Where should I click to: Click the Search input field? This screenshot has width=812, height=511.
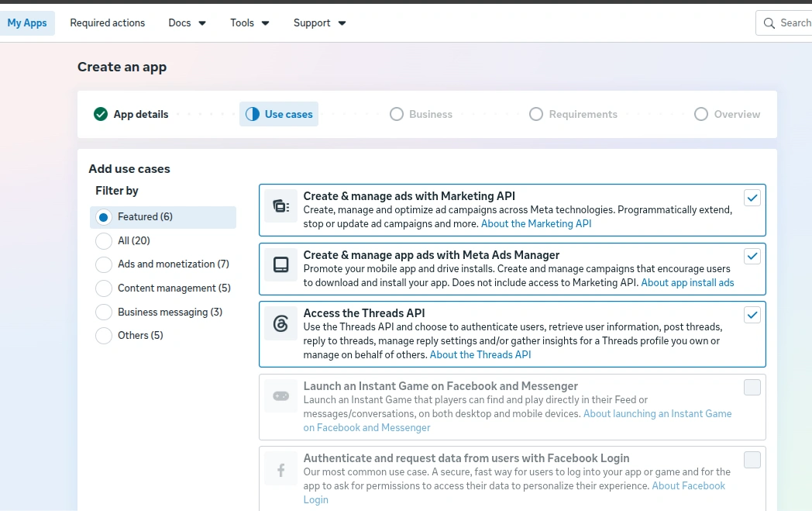coord(783,23)
